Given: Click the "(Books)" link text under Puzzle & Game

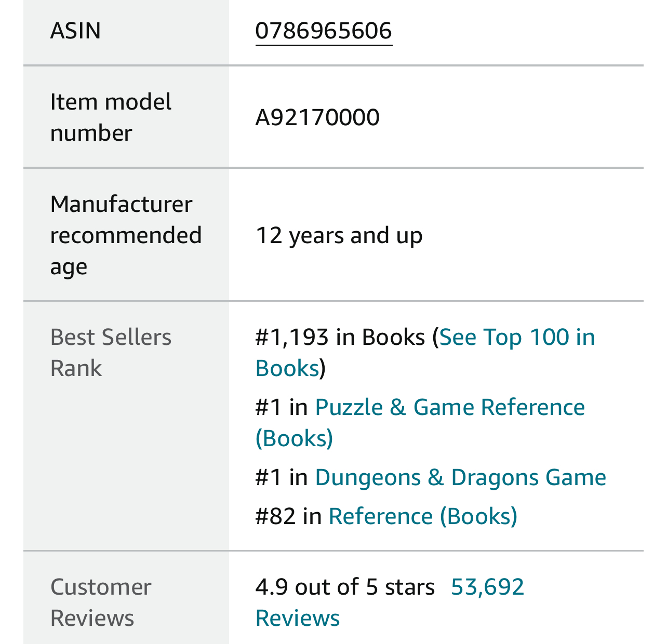Looking at the screenshot, I should point(294,438).
